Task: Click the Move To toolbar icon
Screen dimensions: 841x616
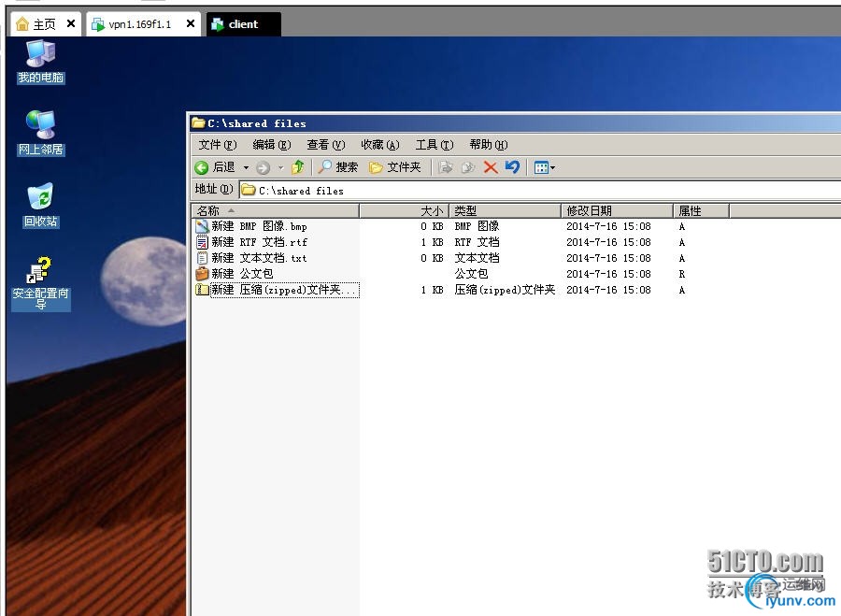Action: coord(445,168)
